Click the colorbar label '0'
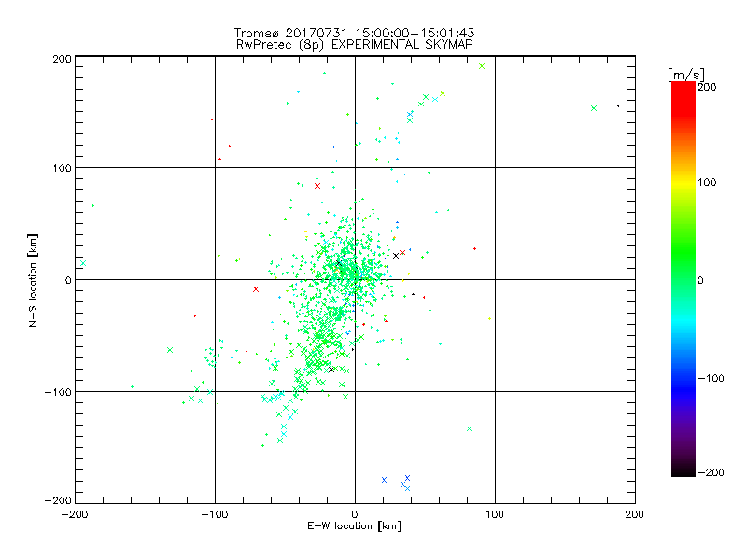 [x=700, y=281]
